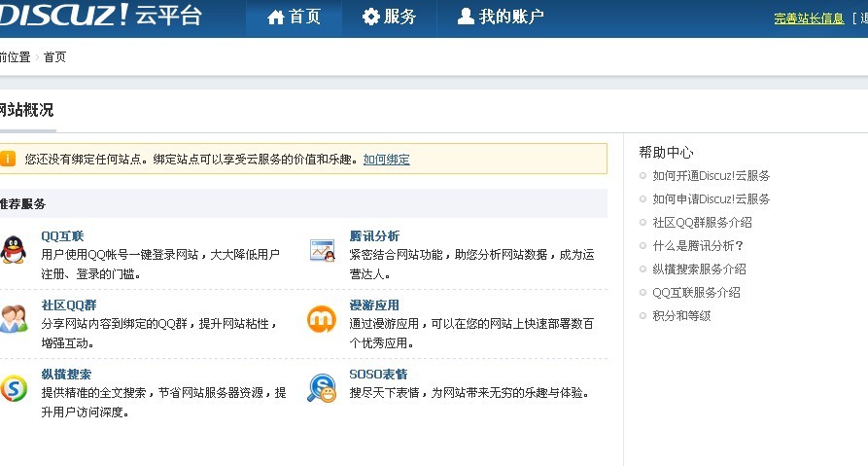
Task: Open help article 纵横搜索服务介绍
Action: [699, 269]
